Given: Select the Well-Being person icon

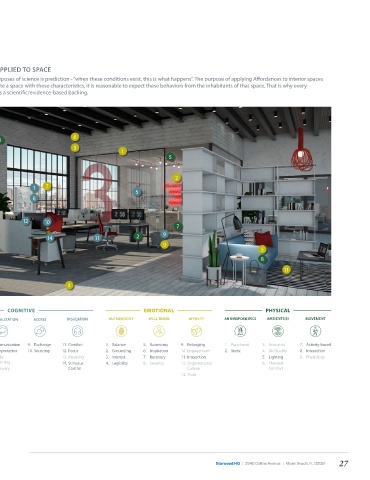Looking at the screenshot, I should point(159,331).
